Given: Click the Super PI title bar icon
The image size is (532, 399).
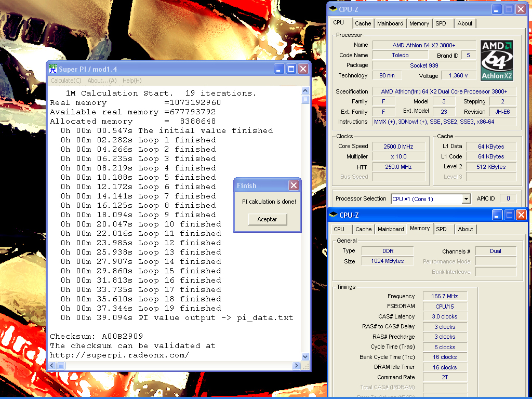Looking at the screenshot, I should [x=52, y=69].
